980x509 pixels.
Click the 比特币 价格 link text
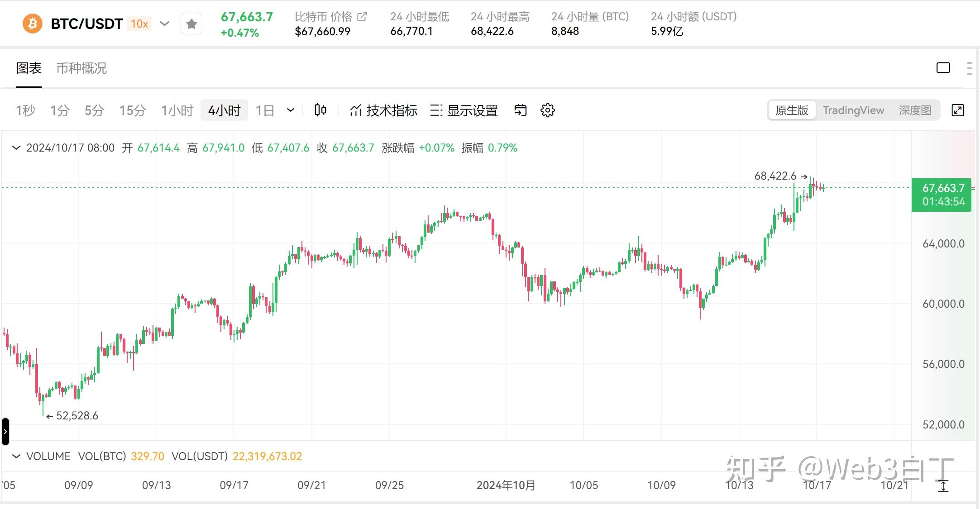click(323, 17)
